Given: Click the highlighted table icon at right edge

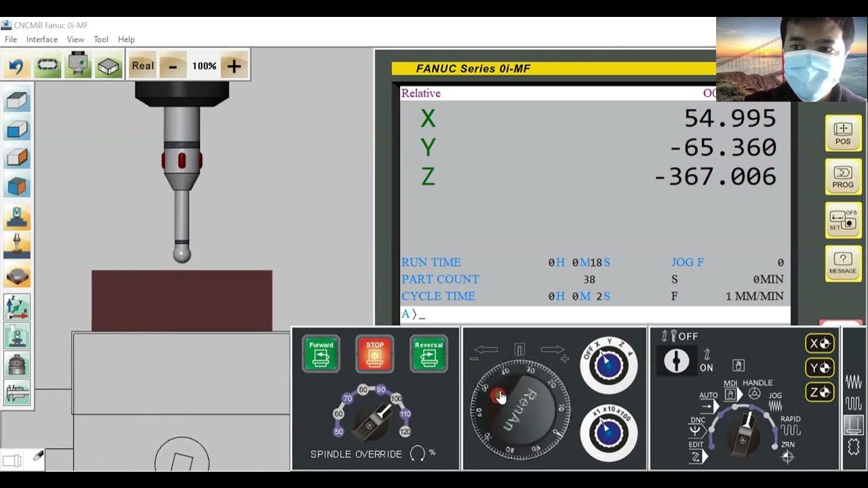Looking at the screenshot, I should [854, 425].
